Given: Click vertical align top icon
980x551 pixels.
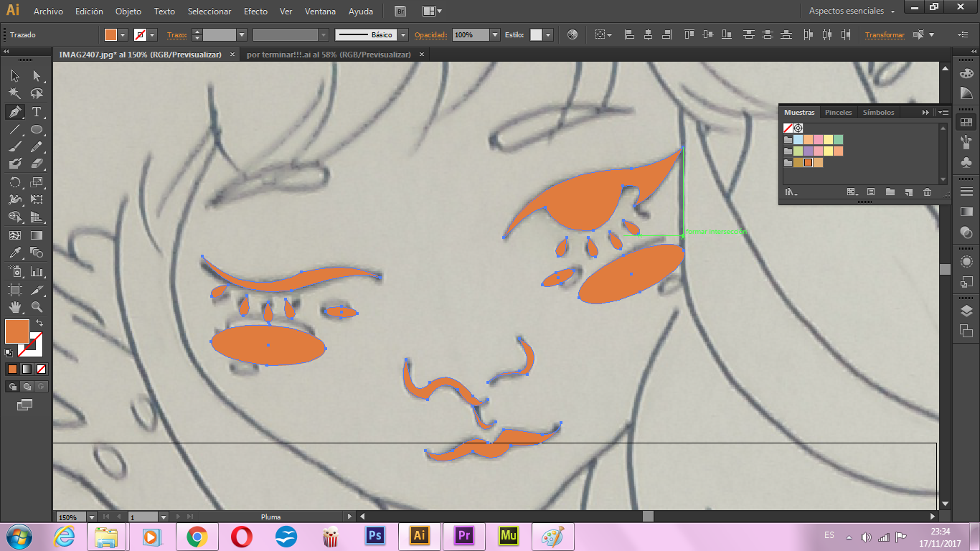Looking at the screenshot, I should pos(689,34).
